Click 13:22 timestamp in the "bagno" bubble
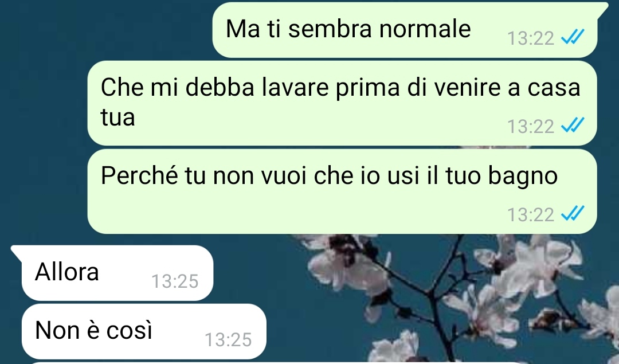Image resolution: width=619 pixels, height=364 pixels. 531,215
